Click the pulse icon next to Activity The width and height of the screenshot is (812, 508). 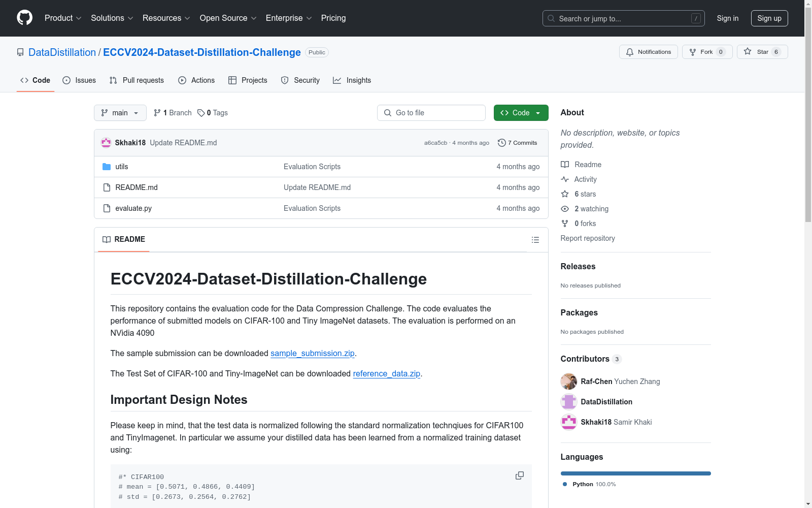tap(565, 179)
